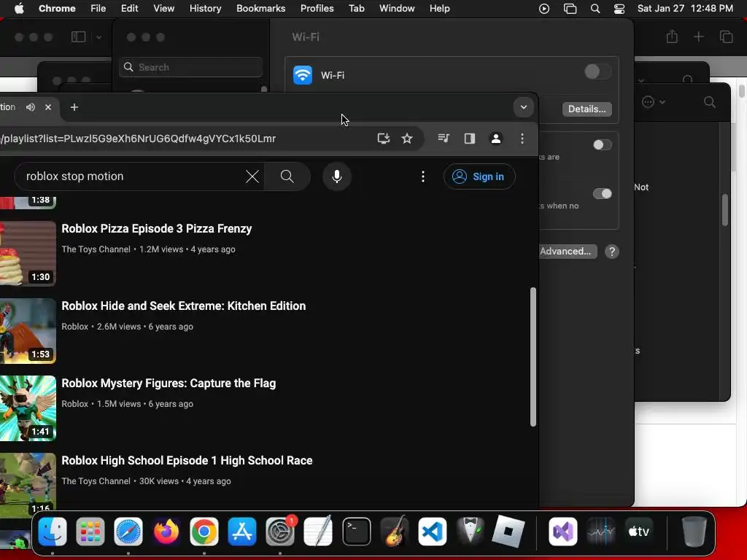
Task: Open Firefox from the Dock
Action: pos(166,532)
